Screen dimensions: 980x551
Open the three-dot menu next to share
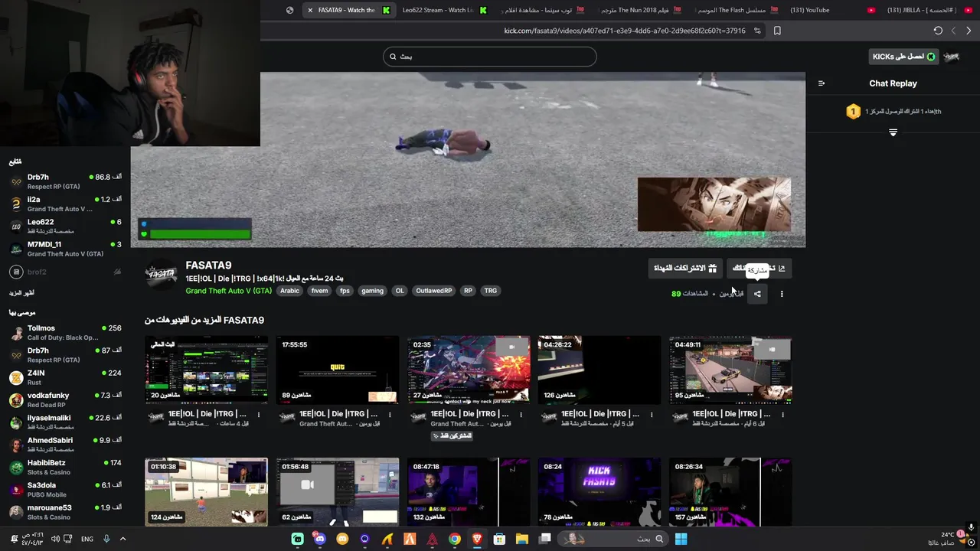click(x=782, y=294)
